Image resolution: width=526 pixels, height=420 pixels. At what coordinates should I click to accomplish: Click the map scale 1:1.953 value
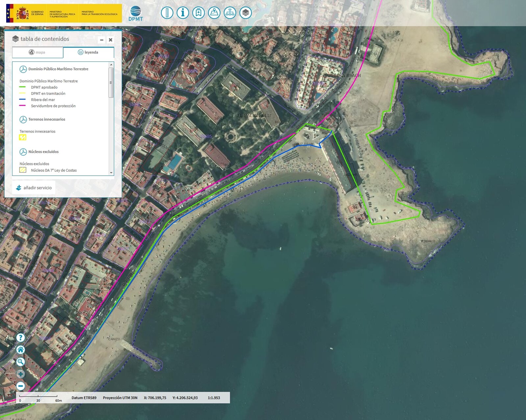click(214, 398)
